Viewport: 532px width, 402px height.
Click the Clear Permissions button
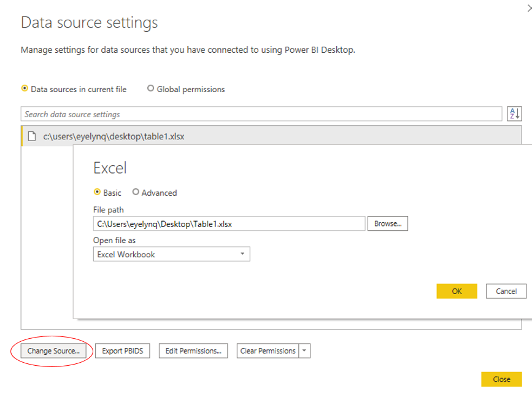(268, 351)
